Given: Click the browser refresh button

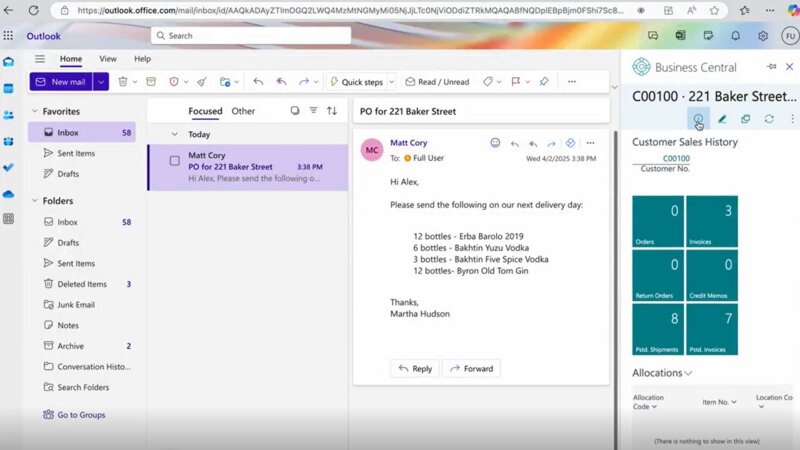Looking at the screenshot, I should 34,10.
